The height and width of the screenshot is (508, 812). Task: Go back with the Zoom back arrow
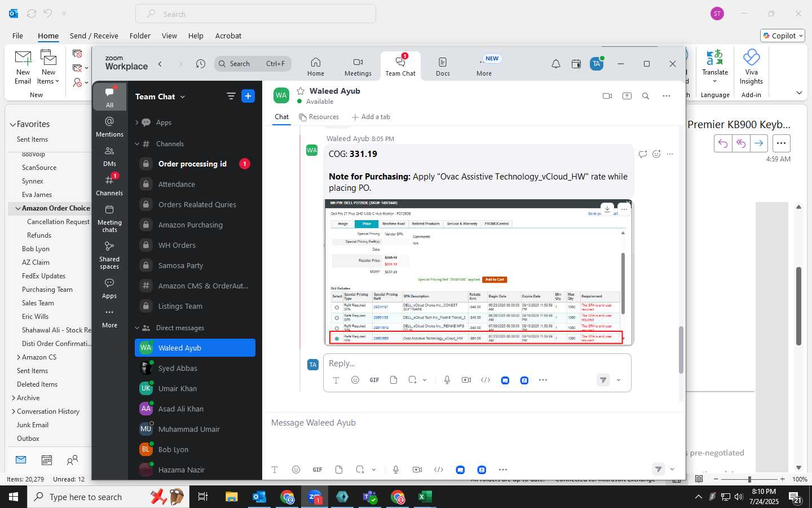(x=160, y=64)
